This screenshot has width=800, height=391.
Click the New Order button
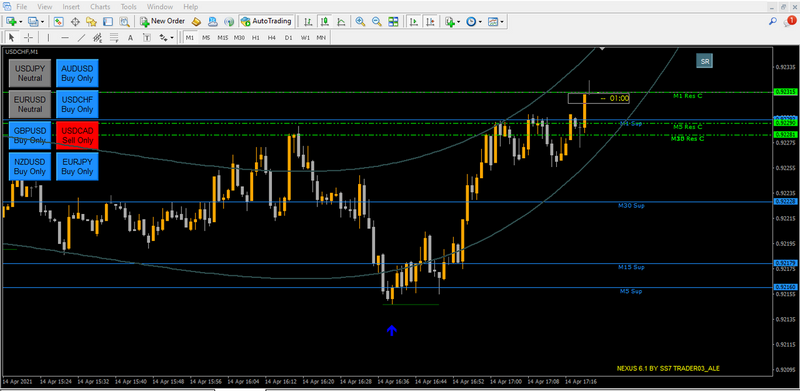click(163, 21)
